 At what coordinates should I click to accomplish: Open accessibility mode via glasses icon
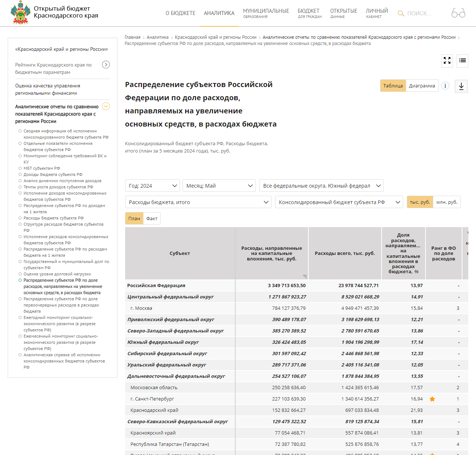click(x=458, y=13)
